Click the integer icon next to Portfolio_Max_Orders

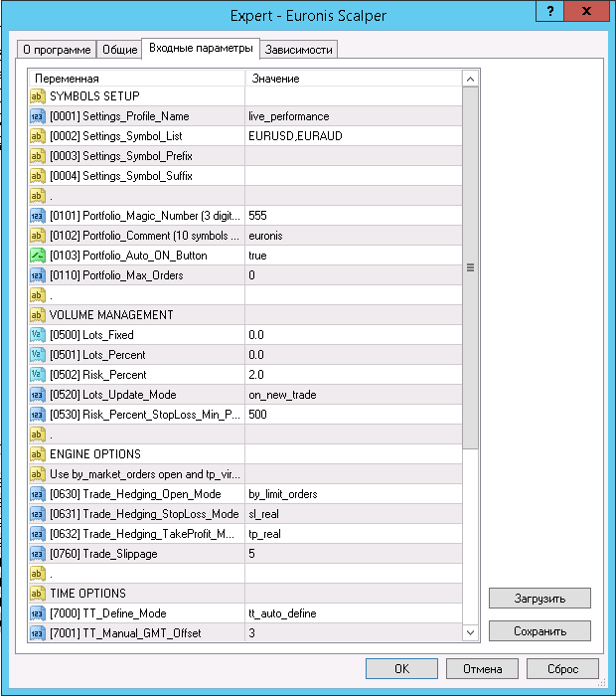[38, 275]
